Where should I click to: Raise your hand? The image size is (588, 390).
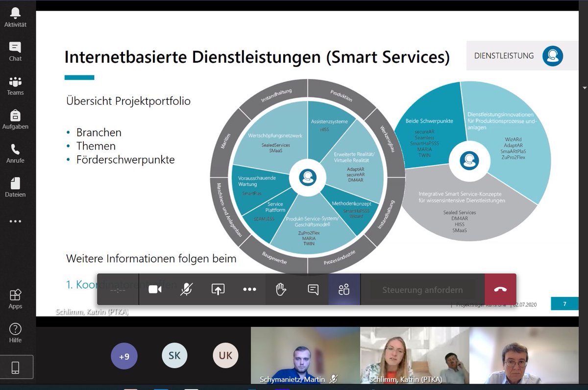281,290
